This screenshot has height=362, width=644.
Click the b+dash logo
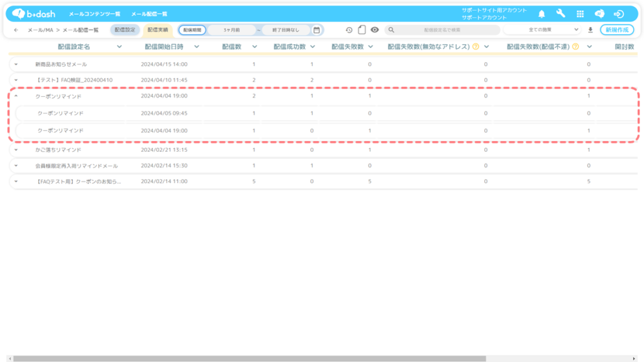(x=35, y=13)
